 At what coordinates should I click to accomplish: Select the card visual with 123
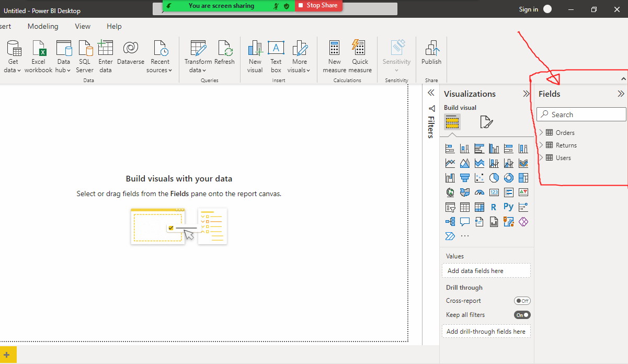tap(494, 192)
